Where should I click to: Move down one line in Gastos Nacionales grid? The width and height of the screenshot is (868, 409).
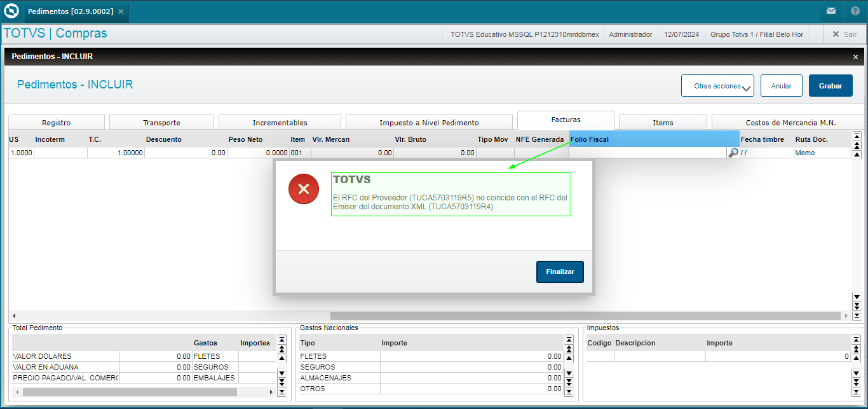[x=569, y=373]
